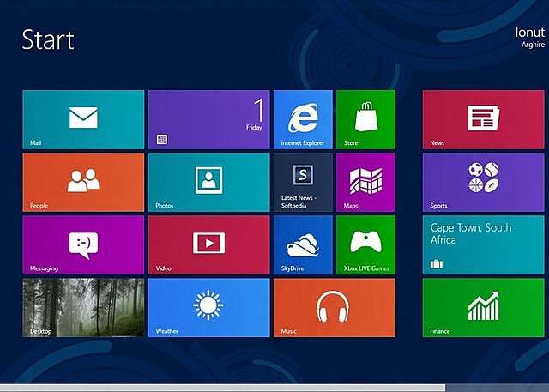This screenshot has width=549, height=392.
Task: Open the People tile
Action: pyautogui.click(x=83, y=183)
